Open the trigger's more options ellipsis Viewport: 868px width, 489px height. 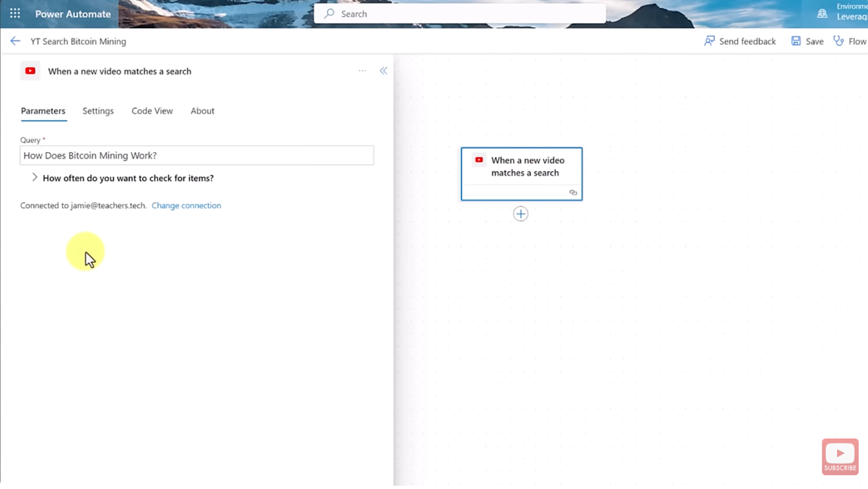click(362, 71)
